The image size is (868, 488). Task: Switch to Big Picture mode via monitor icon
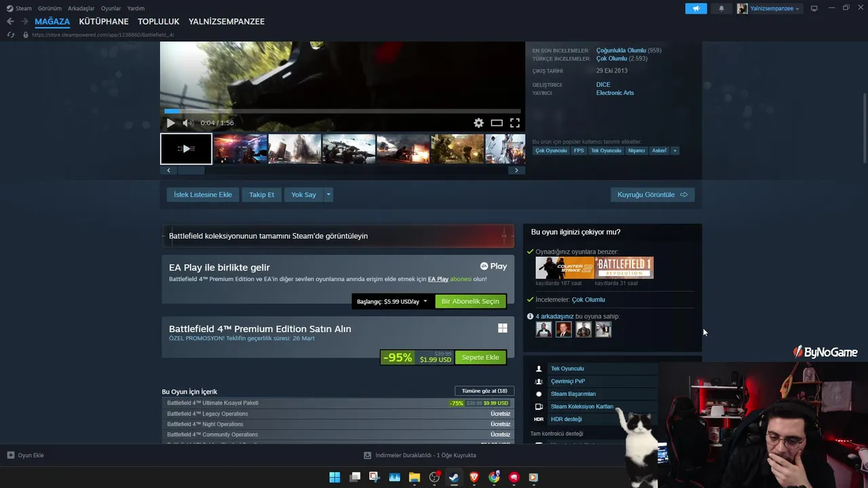pyautogui.click(x=814, y=8)
